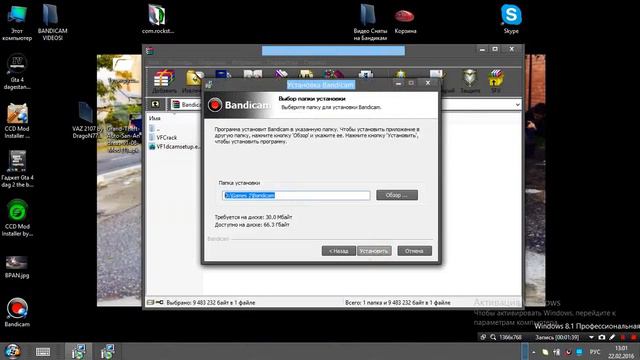Open Видео Снаты на Бандикам folder

tap(370, 22)
